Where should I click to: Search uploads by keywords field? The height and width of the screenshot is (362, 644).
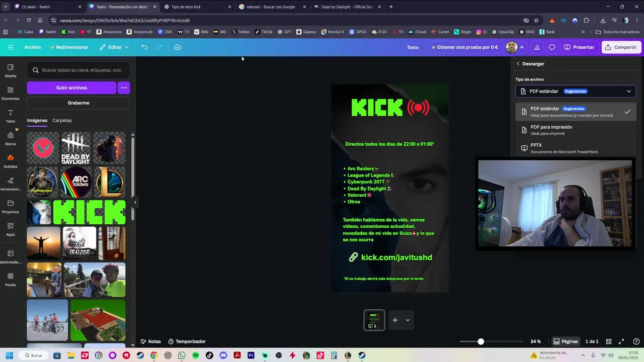pyautogui.click(x=78, y=70)
